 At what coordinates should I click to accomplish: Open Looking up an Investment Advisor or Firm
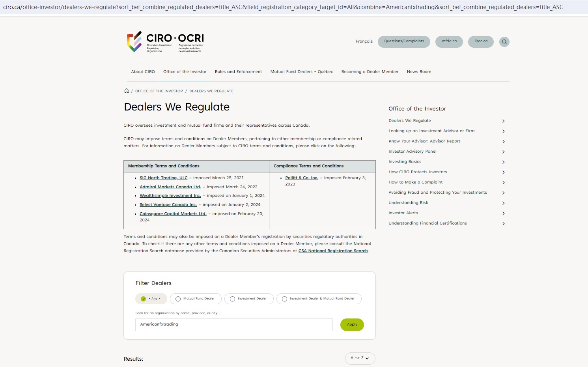[x=431, y=131]
